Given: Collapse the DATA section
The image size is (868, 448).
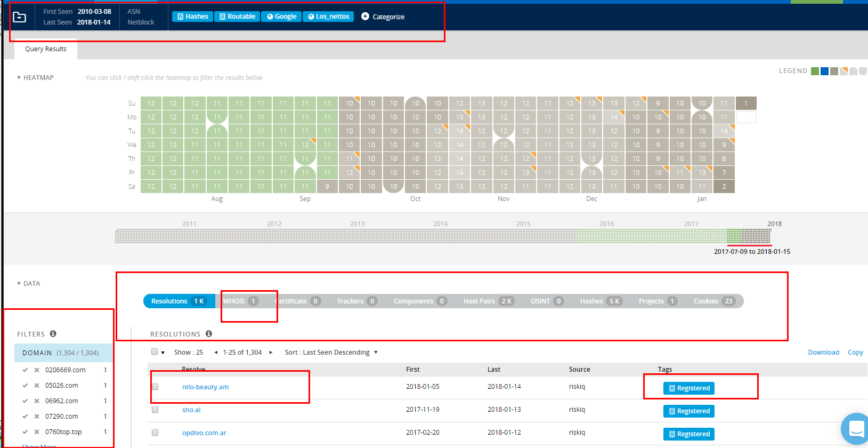Looking at the screenshot, I should point(19,284).
